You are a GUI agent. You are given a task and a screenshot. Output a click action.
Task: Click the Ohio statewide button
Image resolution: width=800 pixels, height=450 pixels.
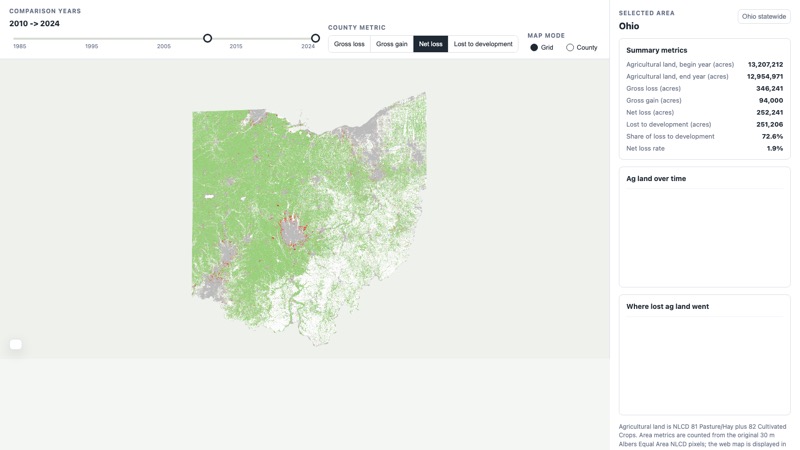764,16
